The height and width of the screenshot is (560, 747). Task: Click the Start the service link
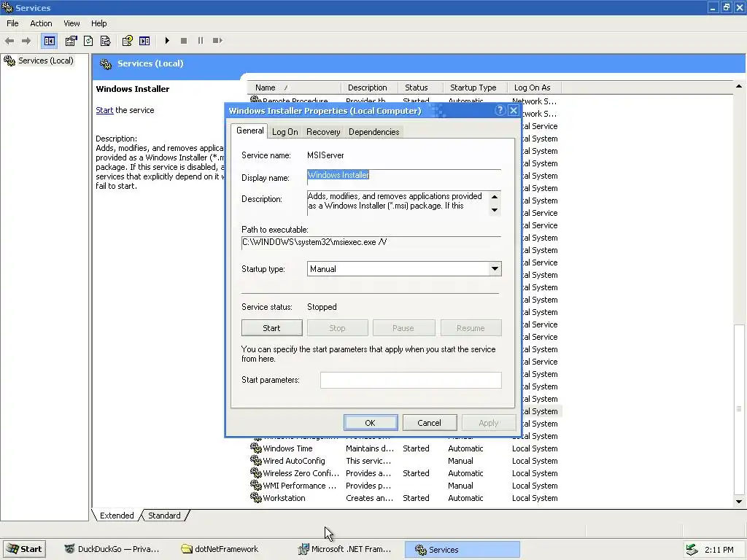[104, 110]
